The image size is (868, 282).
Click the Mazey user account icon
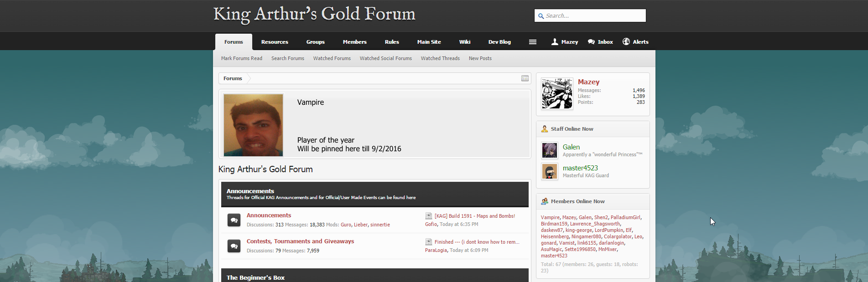[x=555, y=42]
